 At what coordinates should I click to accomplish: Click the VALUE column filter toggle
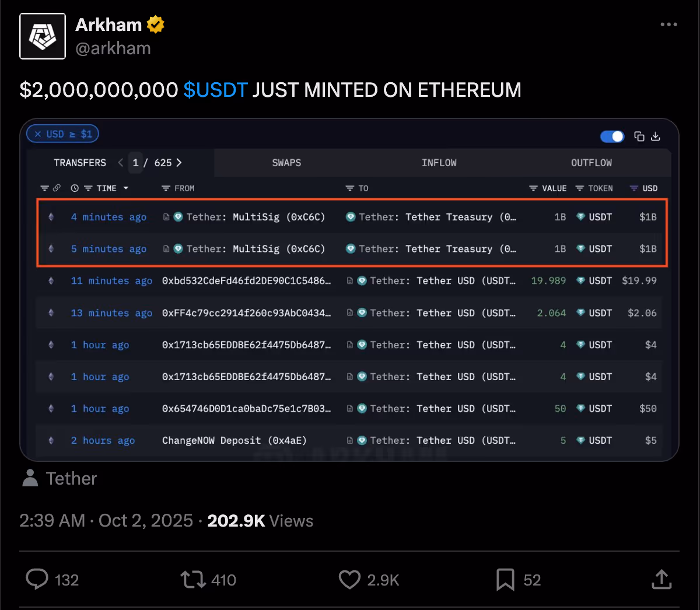[533, 188]
